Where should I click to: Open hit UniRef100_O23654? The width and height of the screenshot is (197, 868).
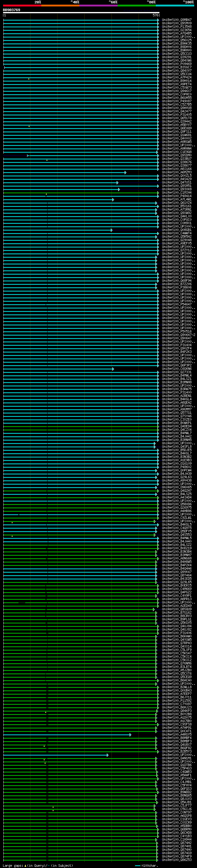coord(177,30)
